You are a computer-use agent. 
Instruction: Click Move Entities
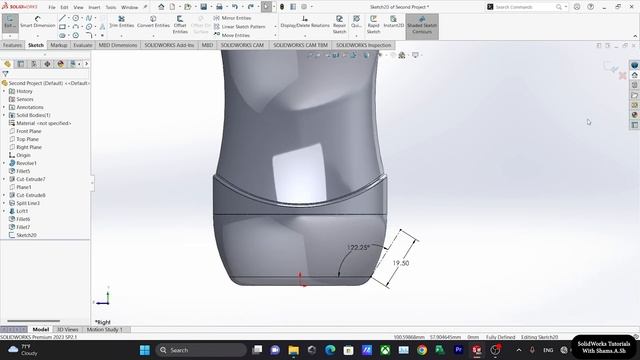point(232,35)
